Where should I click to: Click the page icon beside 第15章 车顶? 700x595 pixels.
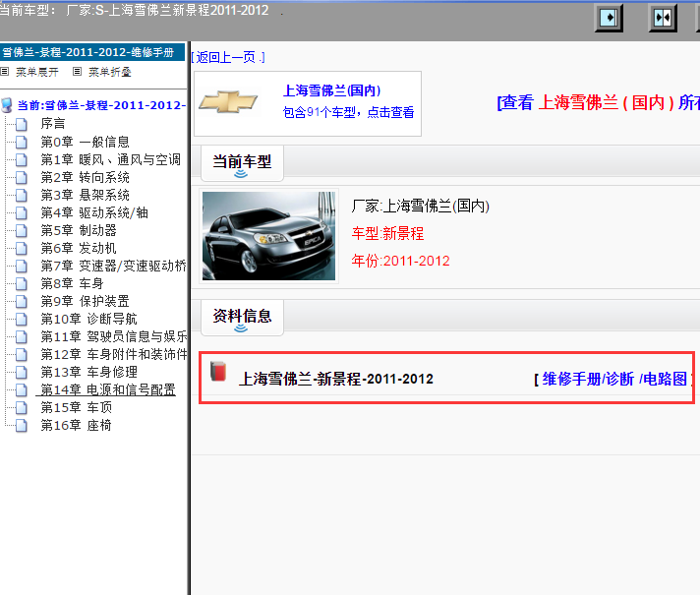21,407
